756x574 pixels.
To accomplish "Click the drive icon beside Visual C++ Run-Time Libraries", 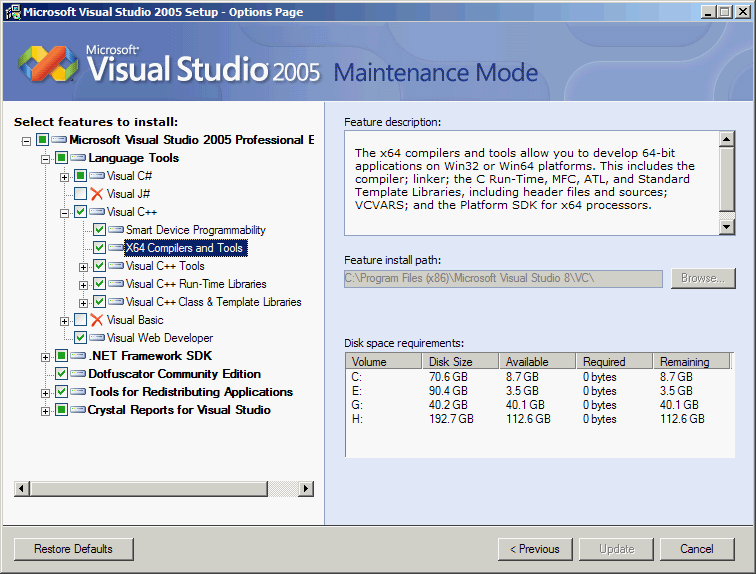I will coord(116,284).
